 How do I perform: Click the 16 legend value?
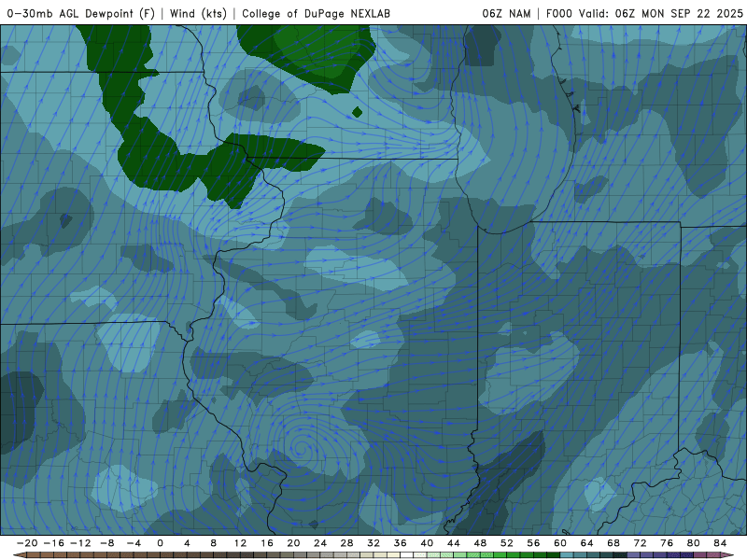pos(267,543)
